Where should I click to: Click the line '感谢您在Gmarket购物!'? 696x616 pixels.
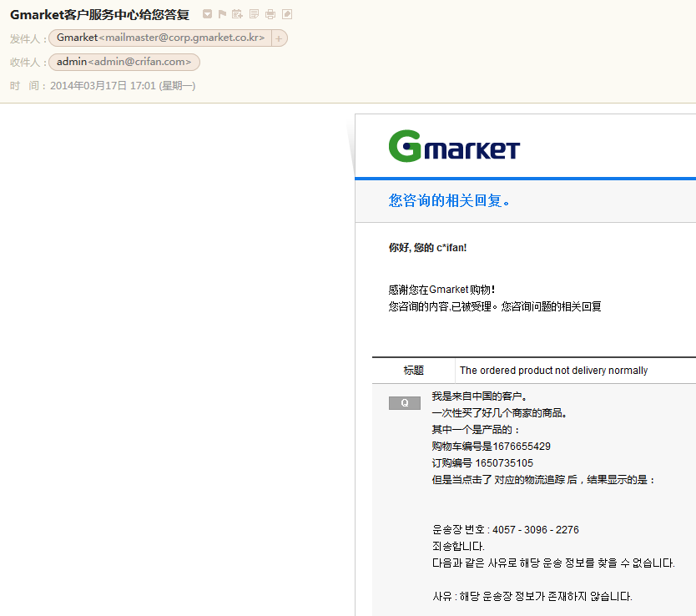(441, 290)
